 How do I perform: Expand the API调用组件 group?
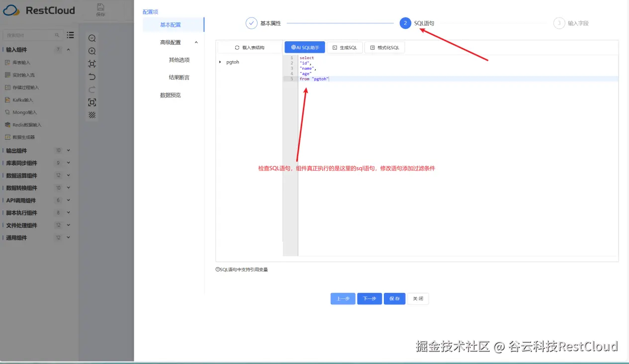pos(69,200)
